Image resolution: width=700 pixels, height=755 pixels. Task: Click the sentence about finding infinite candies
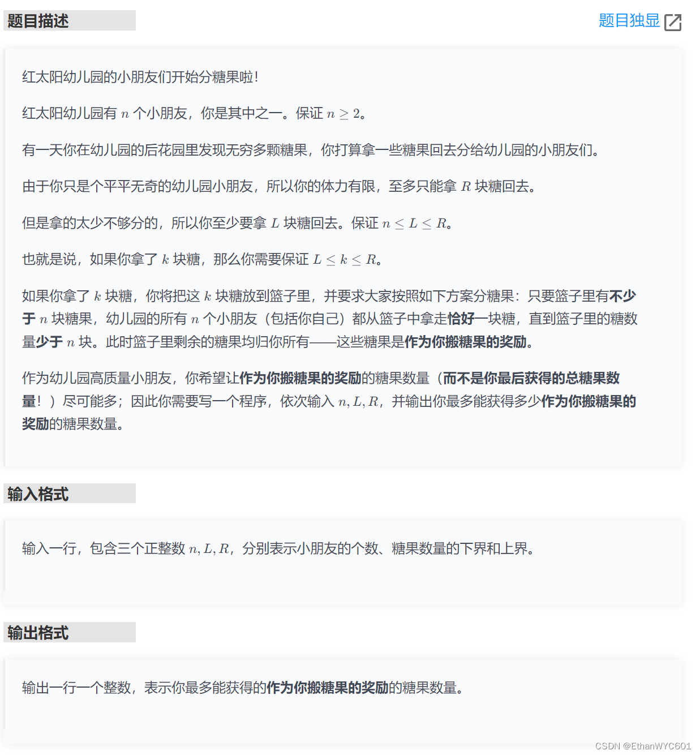[311, 150]
